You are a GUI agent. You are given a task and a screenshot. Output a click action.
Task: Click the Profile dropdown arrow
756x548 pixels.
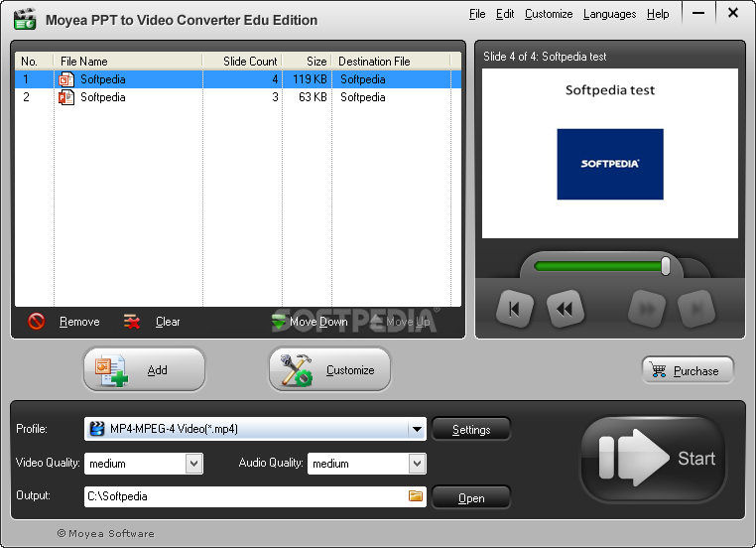coord(417,429)
